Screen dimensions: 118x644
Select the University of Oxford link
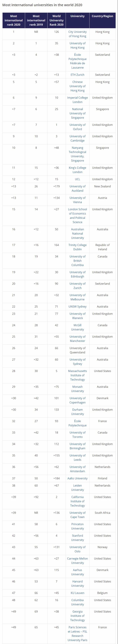coord(77,127)
